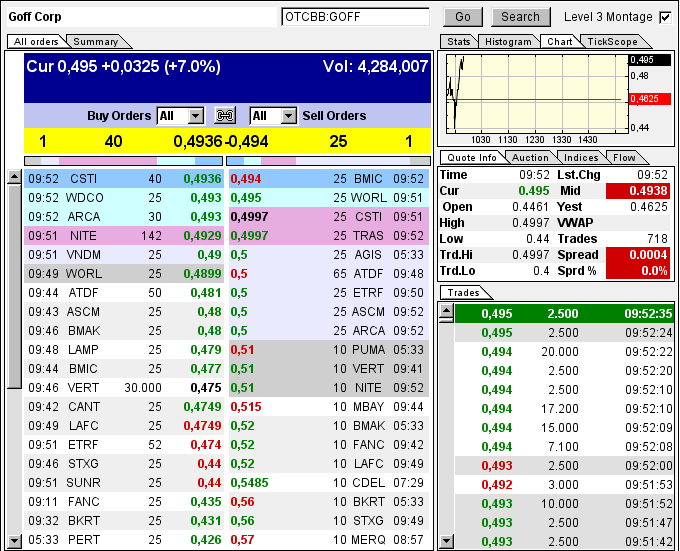Click the order book scrollbar thumb
This screenshot has width=680, height=551.
pyautogui.click(x=14, y=287)
